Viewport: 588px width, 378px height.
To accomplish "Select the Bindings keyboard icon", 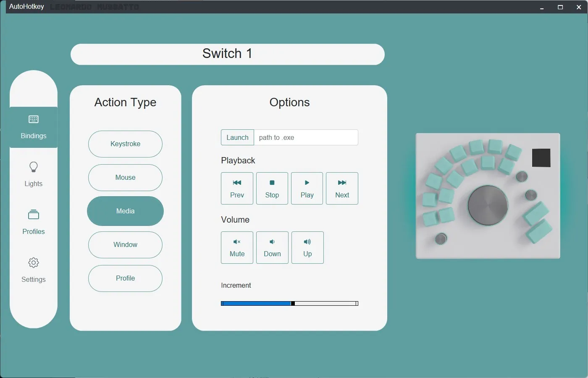I will click(x=33, y=119).
